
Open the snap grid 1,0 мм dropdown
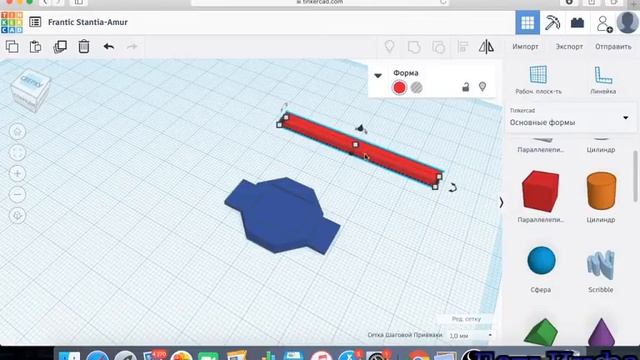pos(470,336)
